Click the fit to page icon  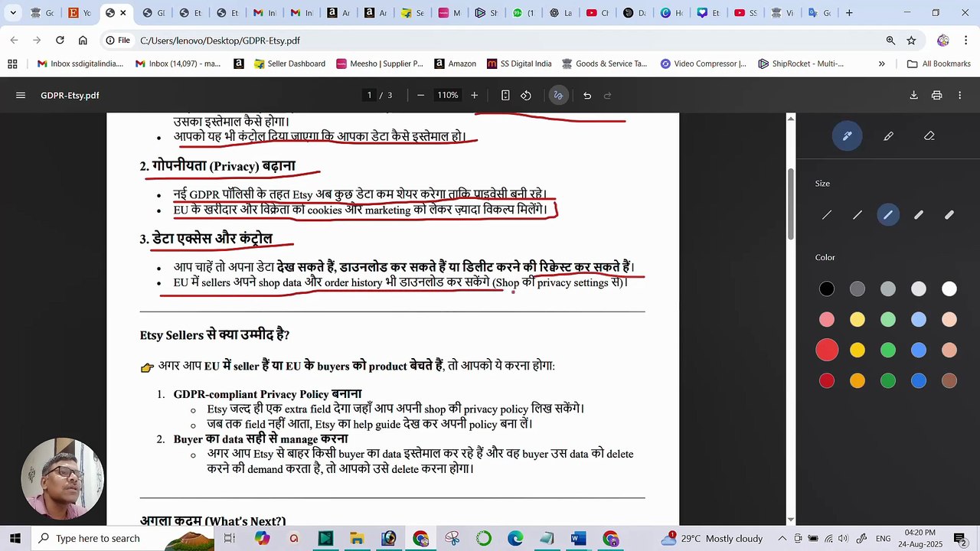pyautogui.click(x=505, y=96)
